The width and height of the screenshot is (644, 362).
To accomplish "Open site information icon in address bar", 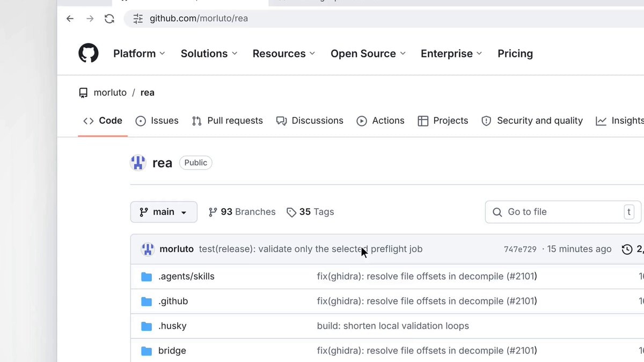I will 138,19.
